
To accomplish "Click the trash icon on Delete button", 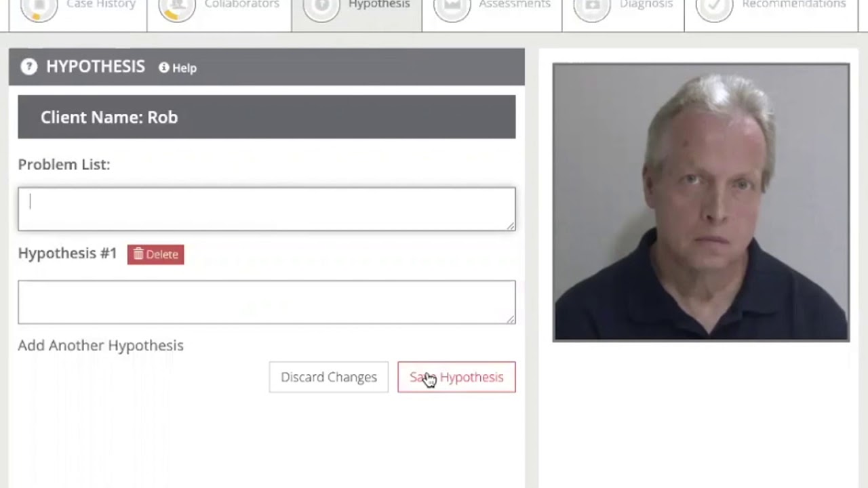I will click(x=138, y=254).
